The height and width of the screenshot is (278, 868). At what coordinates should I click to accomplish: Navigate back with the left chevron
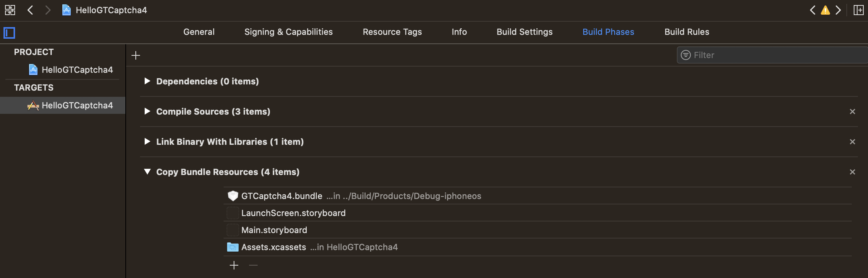(31, 10)
